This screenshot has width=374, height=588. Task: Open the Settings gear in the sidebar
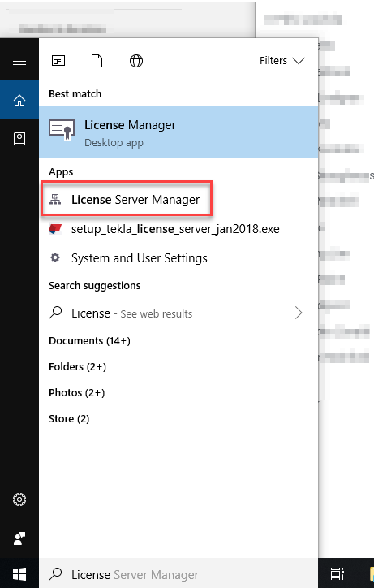(x=19, y=499)
